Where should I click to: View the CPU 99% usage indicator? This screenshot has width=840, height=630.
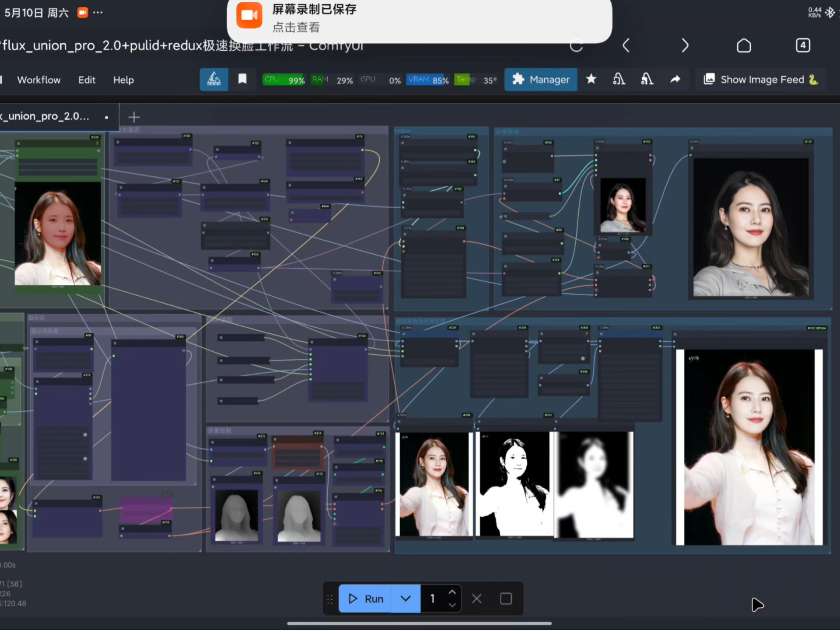click(284, 80)
